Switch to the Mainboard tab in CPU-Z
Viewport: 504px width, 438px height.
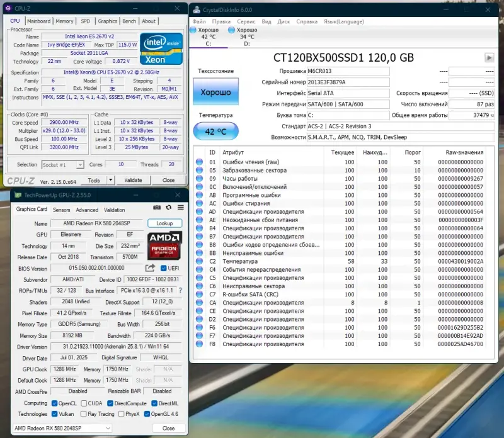click(x=39, y=21)
